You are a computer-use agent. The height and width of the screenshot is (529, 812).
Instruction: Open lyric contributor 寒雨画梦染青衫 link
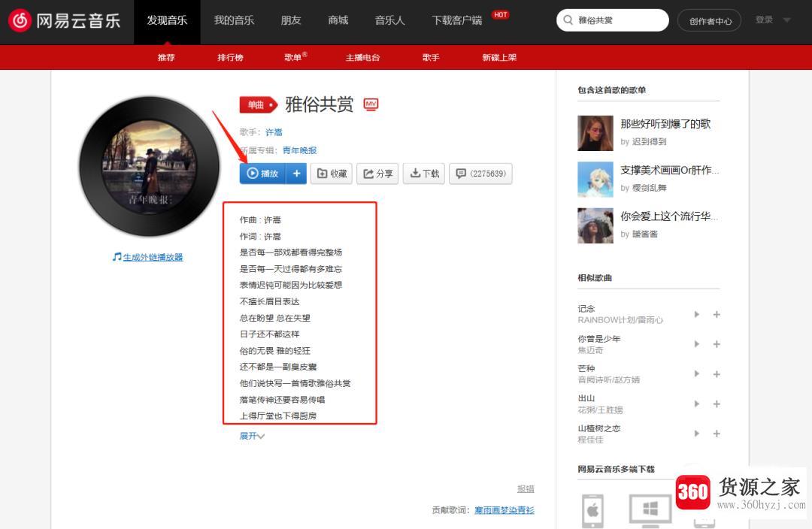click(x=504, y=510)
